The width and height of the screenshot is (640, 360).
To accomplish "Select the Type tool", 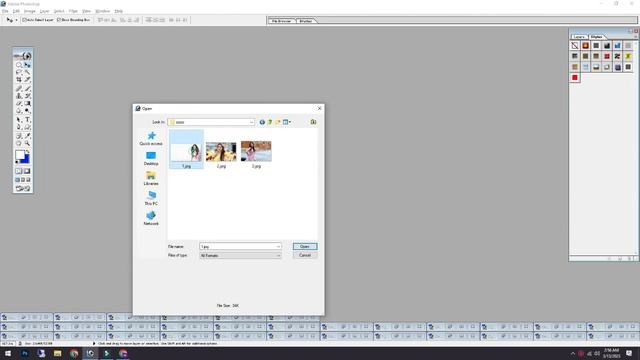I will click(27, 120).
